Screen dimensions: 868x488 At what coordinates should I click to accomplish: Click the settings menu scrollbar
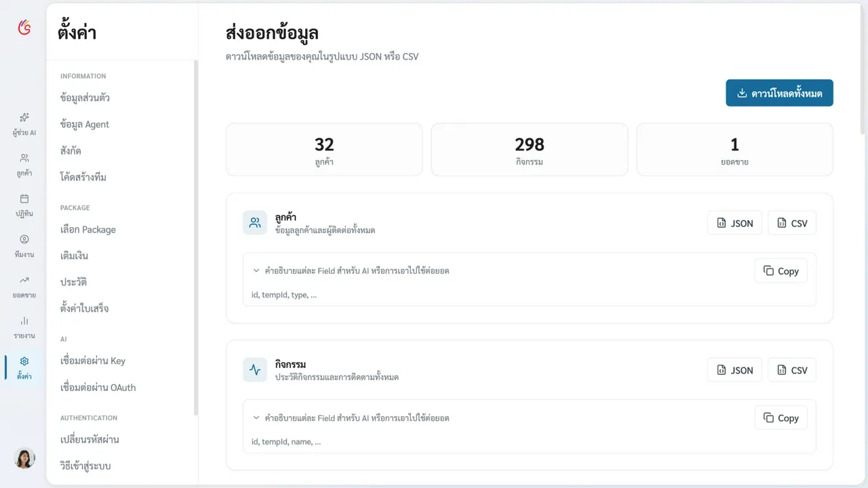click(196, 237)
